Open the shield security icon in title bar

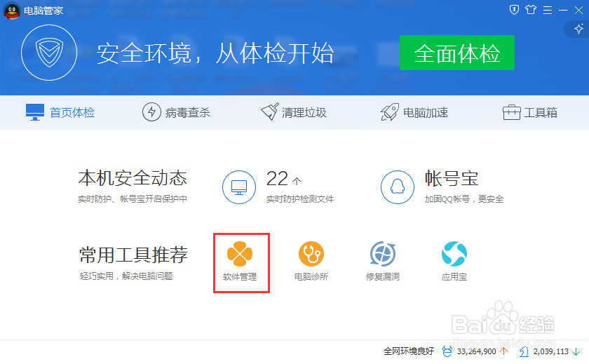(x=514, y=10)
